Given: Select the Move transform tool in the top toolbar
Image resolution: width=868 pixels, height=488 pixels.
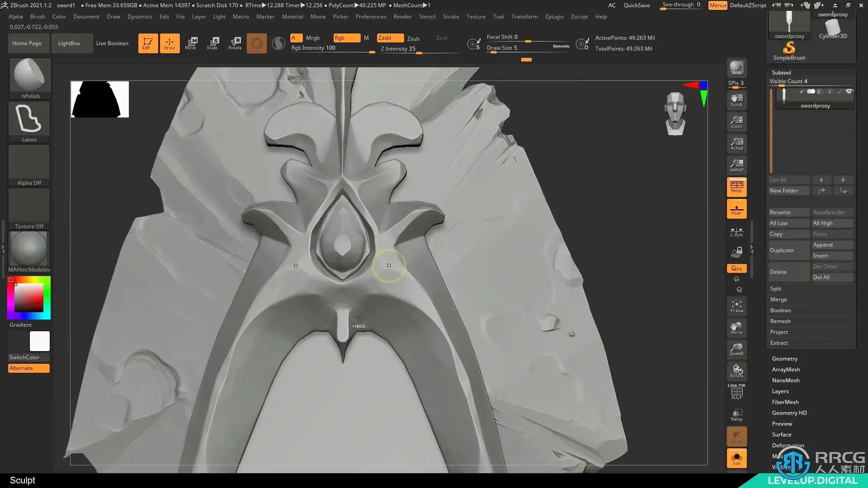Looking at the screenshot, I should pos(191,43).
